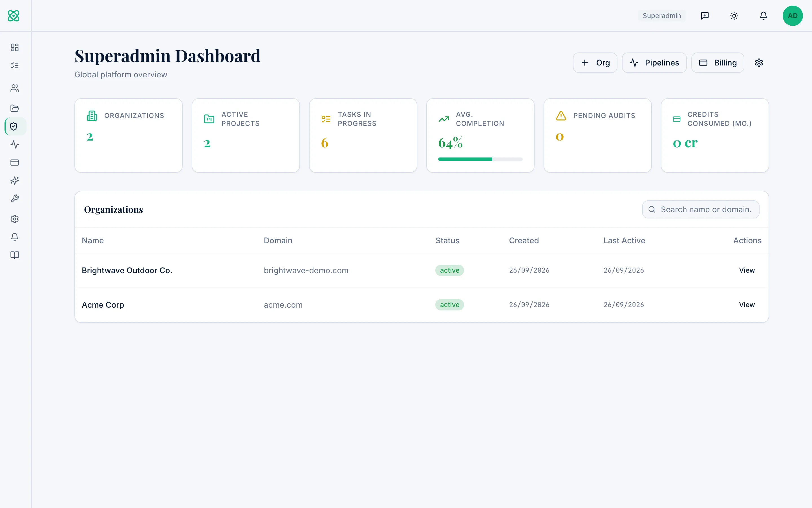Open the book documentation icon in sidebar

pyautogui.click(x=14, y=255)
